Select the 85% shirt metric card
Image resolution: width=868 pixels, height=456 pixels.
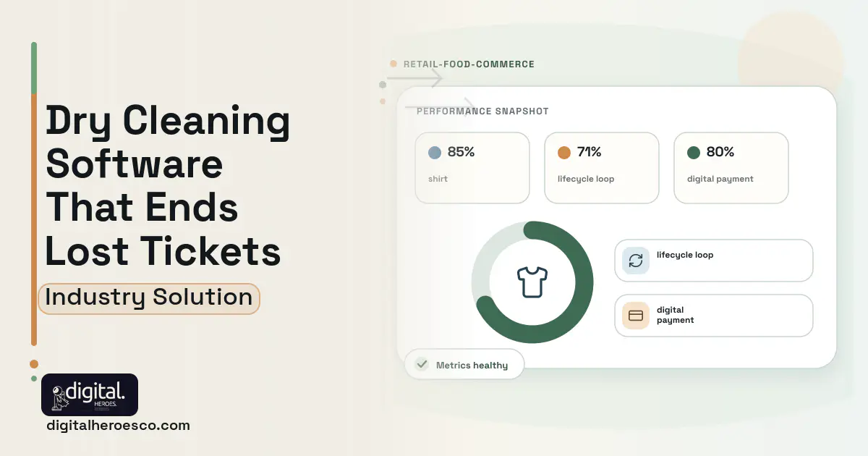pos(472,168)
